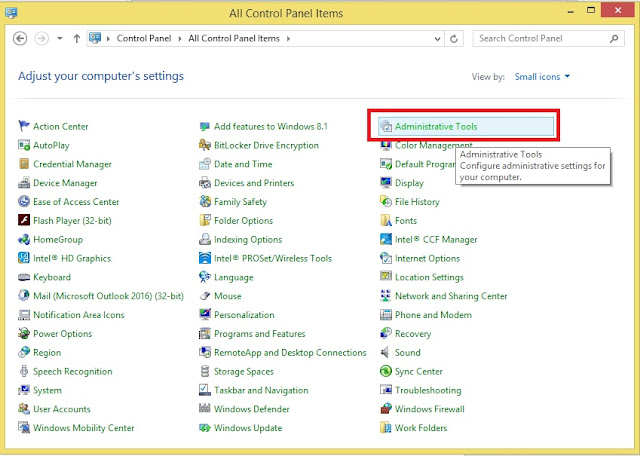The height and width of the screenshot is (456, 640).
Task: Expand the chevron after All Control Panel Items
Action: point(288,38)
